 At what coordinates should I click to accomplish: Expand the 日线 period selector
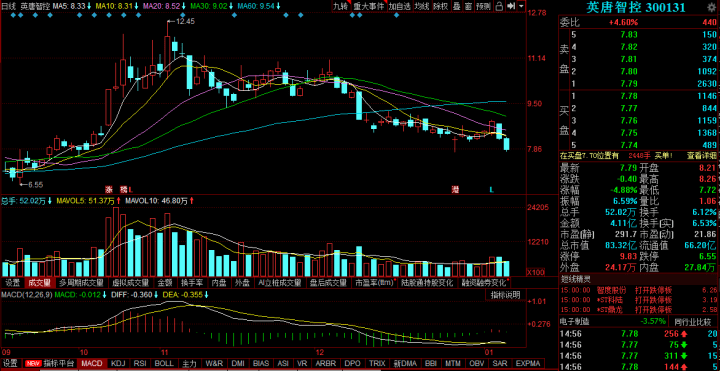point(9,6)
